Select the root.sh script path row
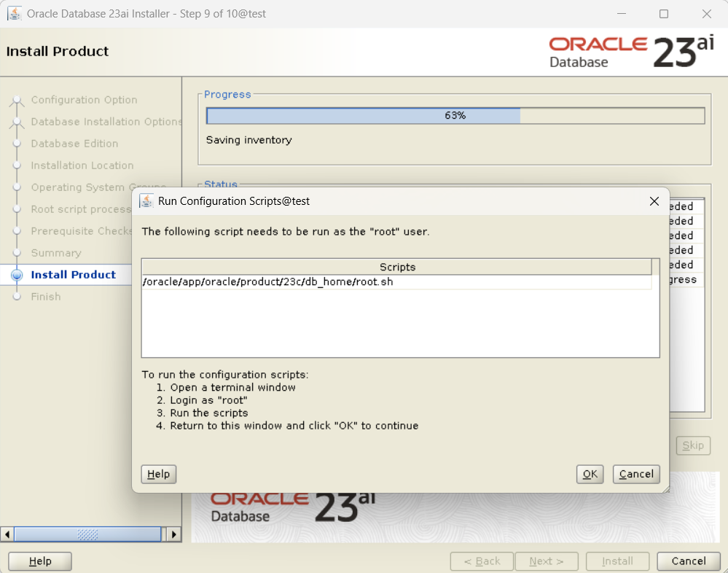The height and width of the screenshot is (573, 728). 396,282
